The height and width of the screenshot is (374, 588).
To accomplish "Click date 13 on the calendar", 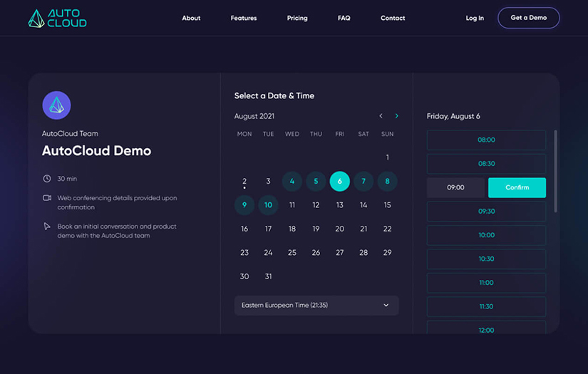I will tap(340, 205).
